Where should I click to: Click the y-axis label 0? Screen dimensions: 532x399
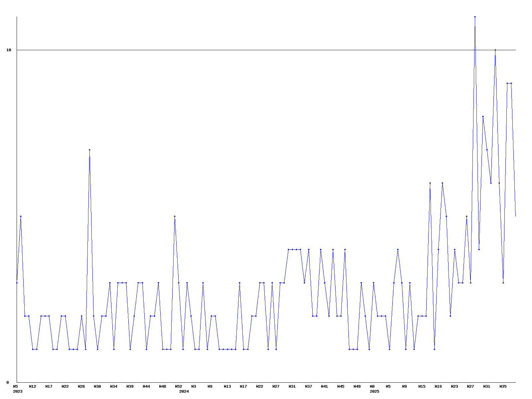(x=8, y=382)
